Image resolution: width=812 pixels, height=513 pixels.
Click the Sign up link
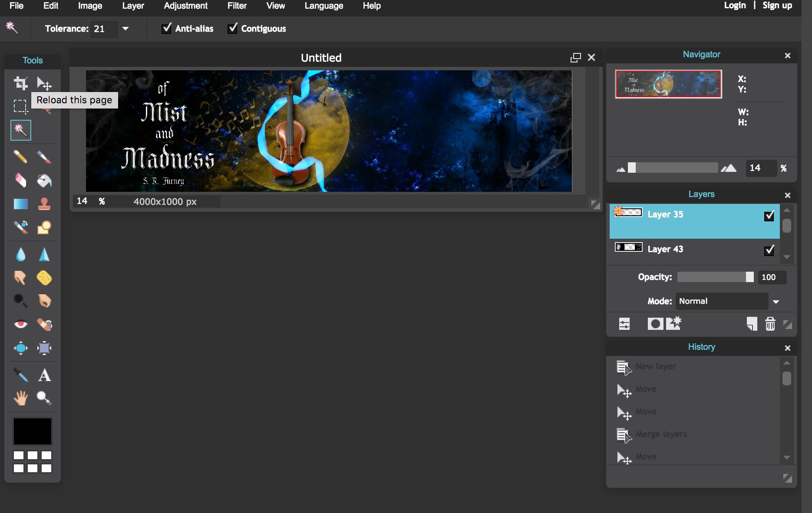coord(777,6)
